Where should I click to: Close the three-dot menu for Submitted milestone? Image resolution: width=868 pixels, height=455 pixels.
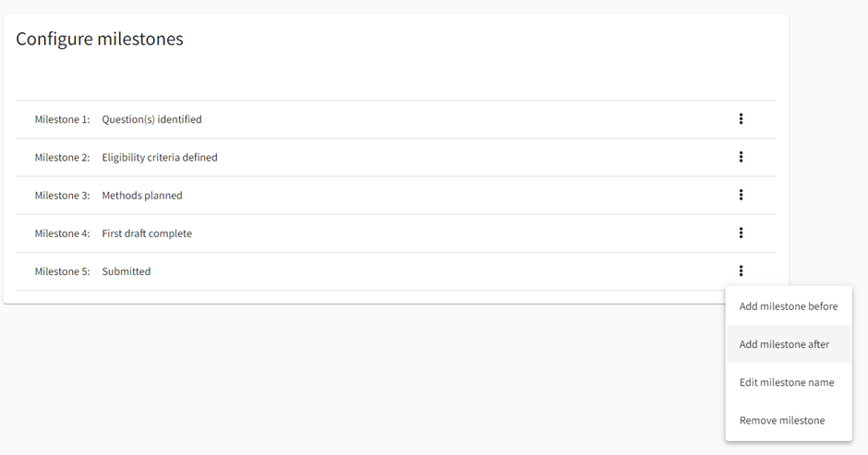pyautogui.click(x=741, y=271)
